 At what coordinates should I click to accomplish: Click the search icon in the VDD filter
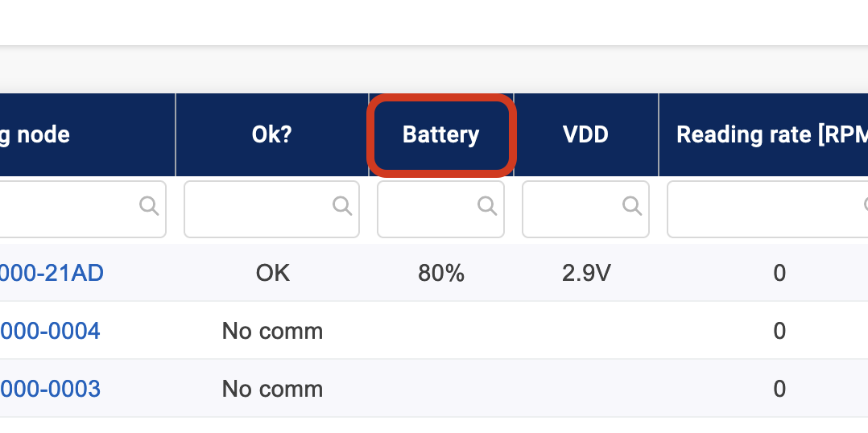(x=632, y=206)
